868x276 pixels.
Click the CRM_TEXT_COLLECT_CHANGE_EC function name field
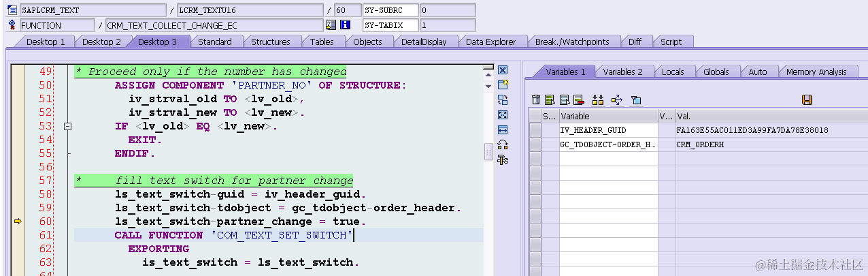click(x=214, y=25)
